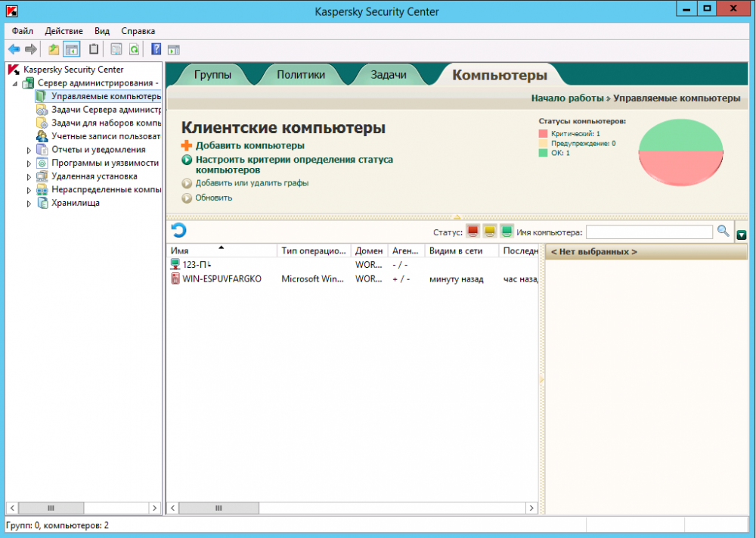The image size is (756, 538).
Task: Open the green dropdown arrow beside search
Action: click(x=742, y=235)
